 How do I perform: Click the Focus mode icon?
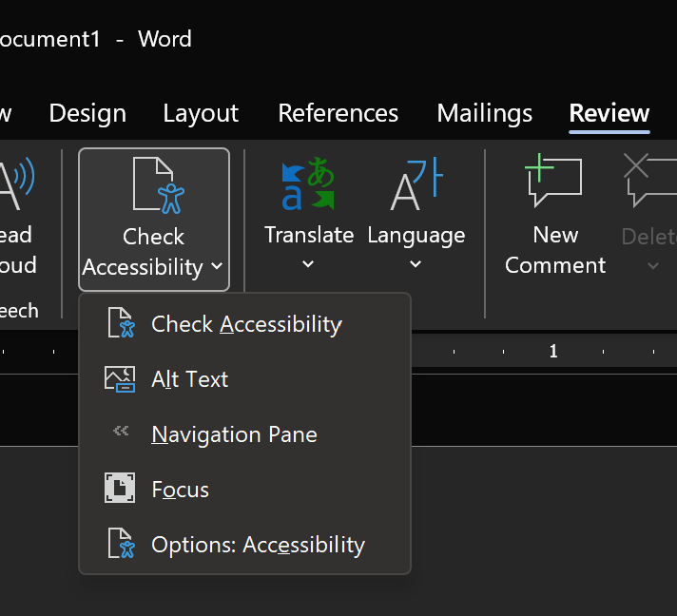tap(120, 488)
